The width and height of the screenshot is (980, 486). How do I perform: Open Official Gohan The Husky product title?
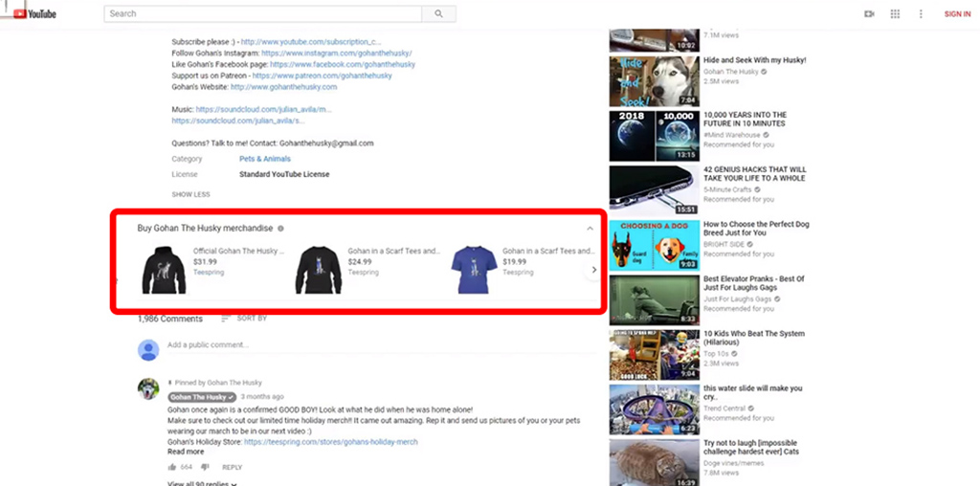[x=238, y=251]
